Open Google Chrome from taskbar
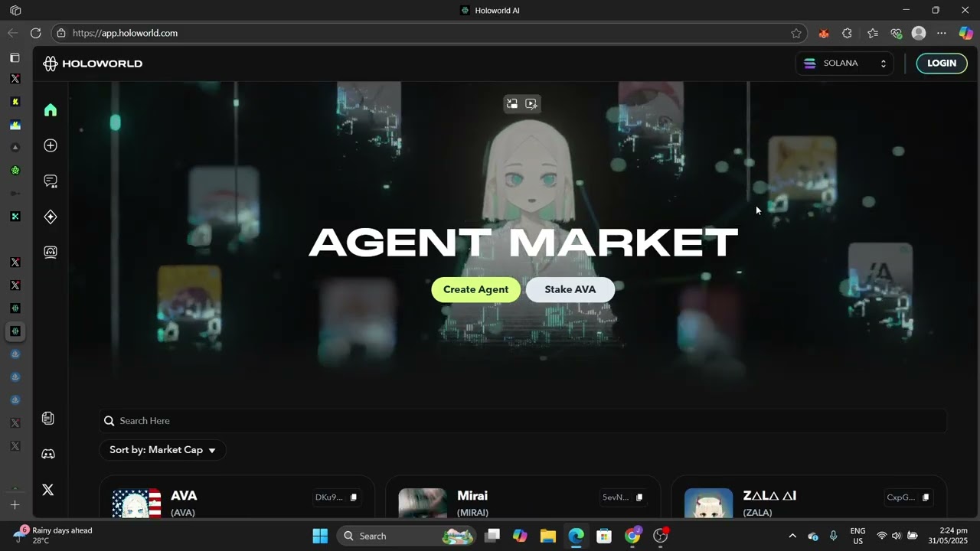The height and width of the screenshot is (551, 980). (632, 536)
